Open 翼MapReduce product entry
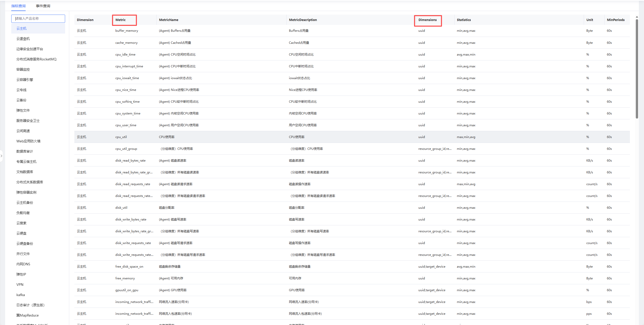This screenshot has height=325, width=644. click(x=27, y=315)
